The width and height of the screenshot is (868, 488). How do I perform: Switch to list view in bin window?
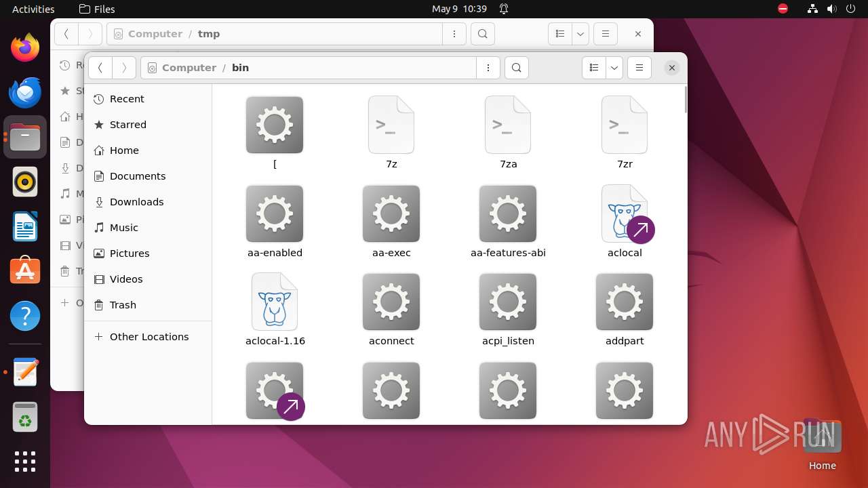pyautogui.click(x=594, y=68)
